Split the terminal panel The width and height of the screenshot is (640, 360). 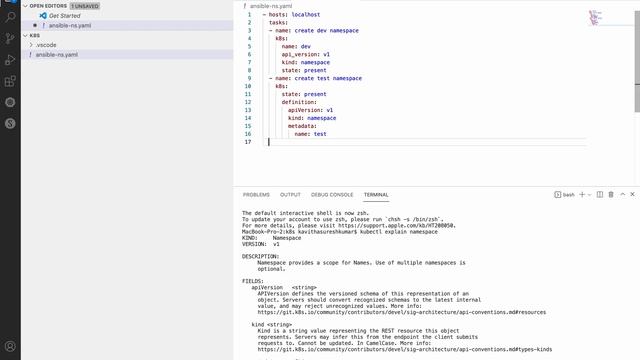[600, 195]
